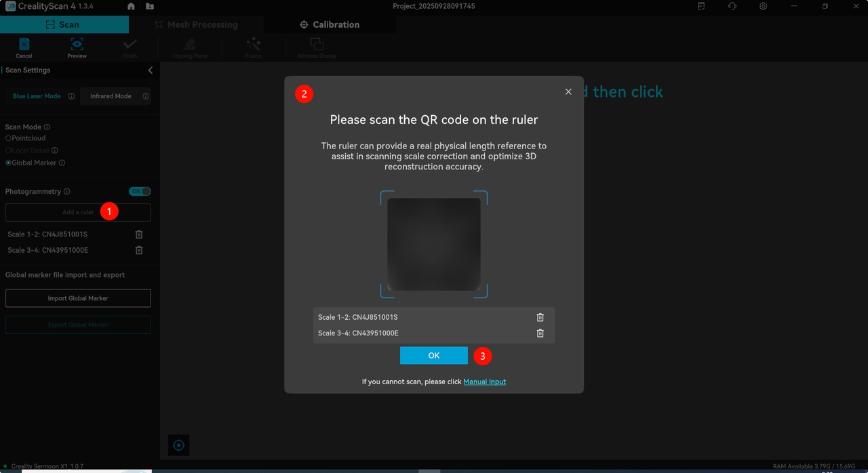Open the settings gear icon
Viewport: 868px width, 473px height.
(x=764, y=6)
